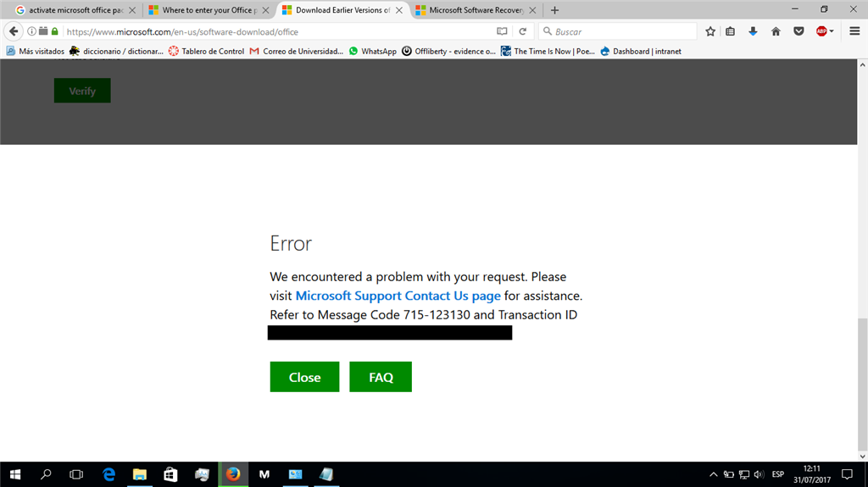This screenshot has height=487, width=868.
Task: Open 'The Time Is Now | Poe...' bookmark
Action: tap(548, 51)
